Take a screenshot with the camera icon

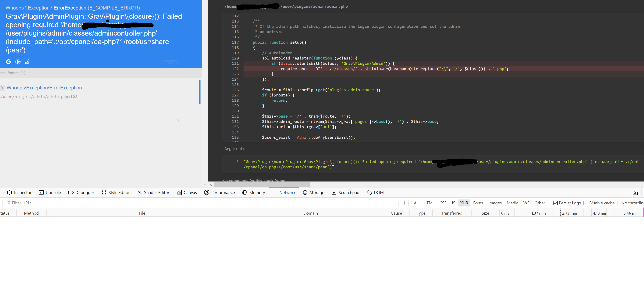coord(635,192)
